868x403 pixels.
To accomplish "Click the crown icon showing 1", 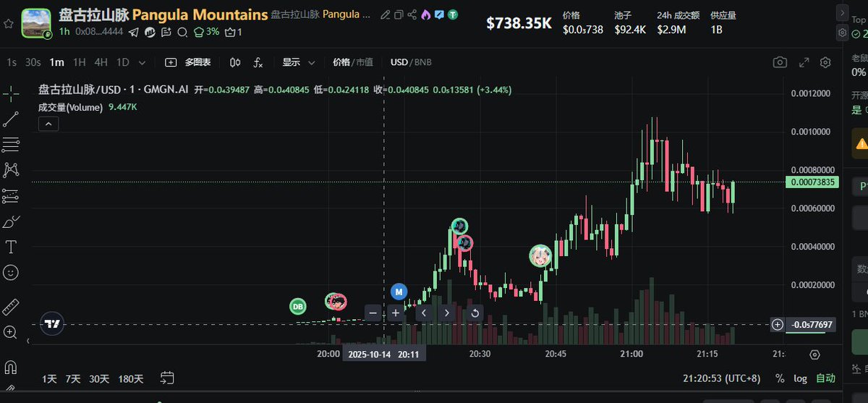I will point(234,32).
